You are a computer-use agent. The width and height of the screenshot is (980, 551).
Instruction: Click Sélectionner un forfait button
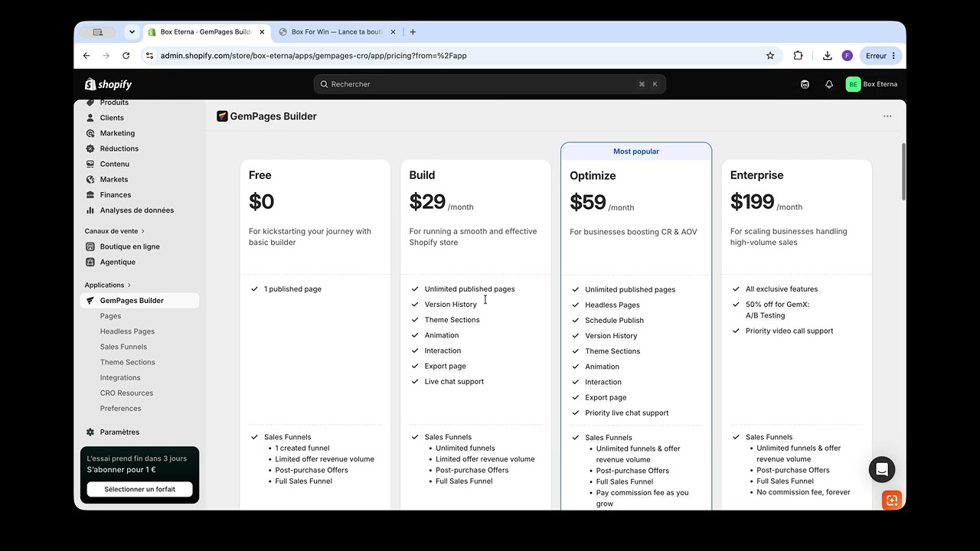(139, 489)
